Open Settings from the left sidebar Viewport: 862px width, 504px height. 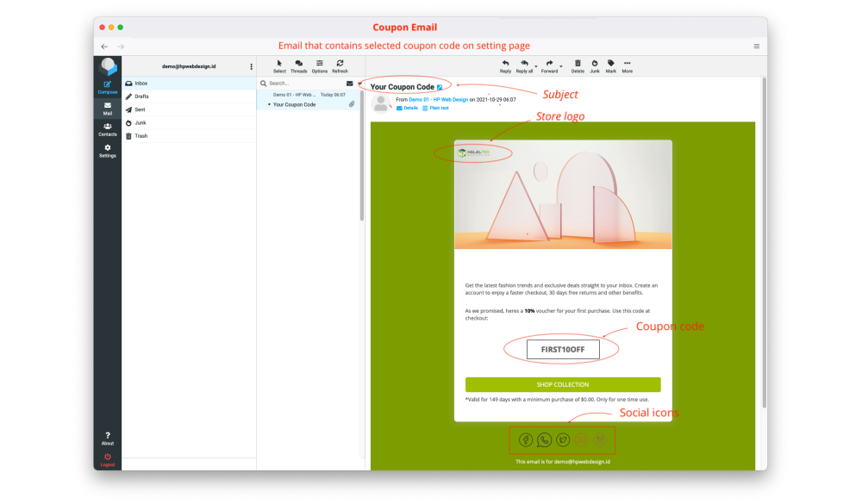coord(107,150)
